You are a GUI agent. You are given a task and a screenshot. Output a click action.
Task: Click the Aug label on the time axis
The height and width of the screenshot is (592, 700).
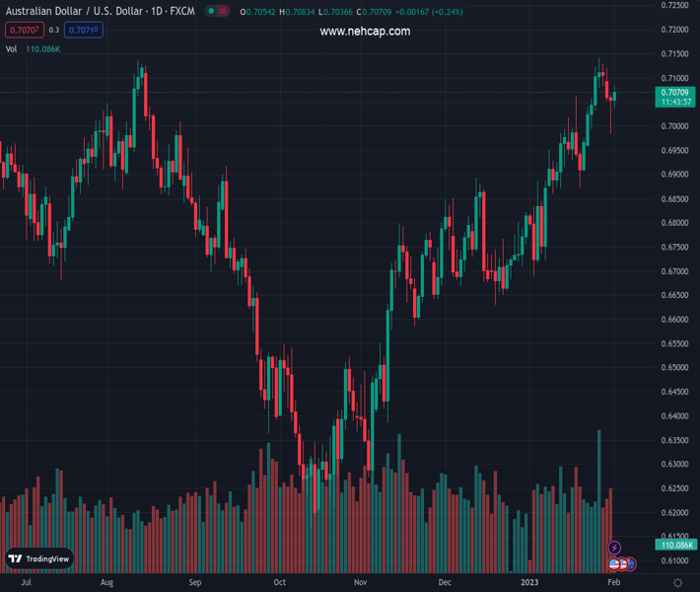(x=106, y=583)
